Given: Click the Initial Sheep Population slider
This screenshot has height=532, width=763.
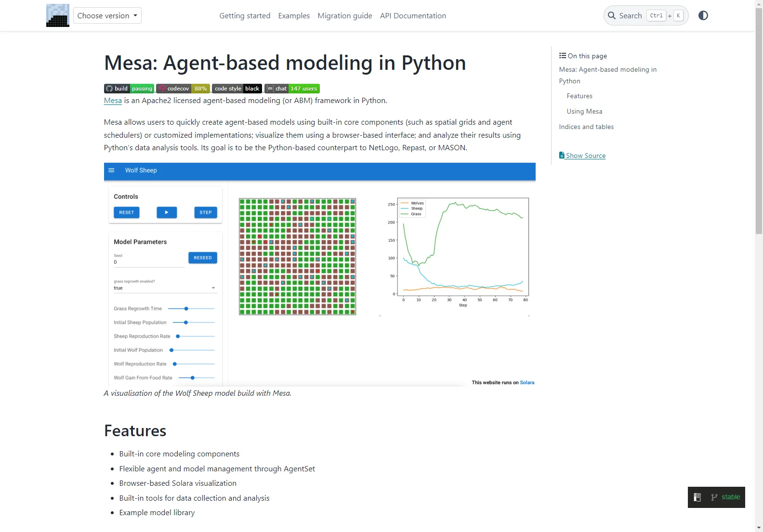Looking at the screenshot, I should (194, 323).
